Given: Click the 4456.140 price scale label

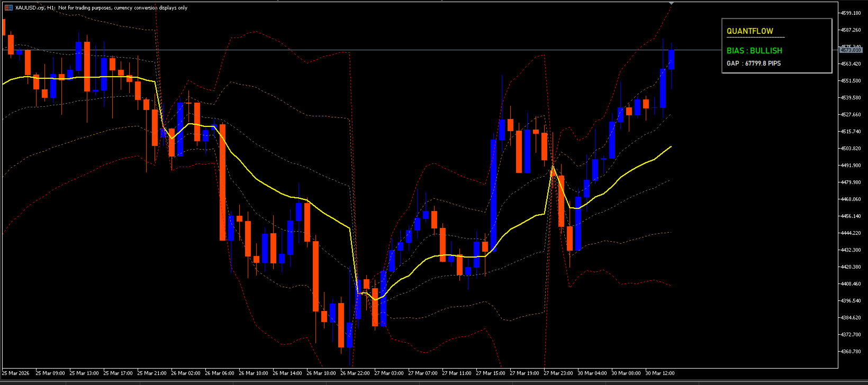Looking at the screenshot, I should [x=851, y=216].
